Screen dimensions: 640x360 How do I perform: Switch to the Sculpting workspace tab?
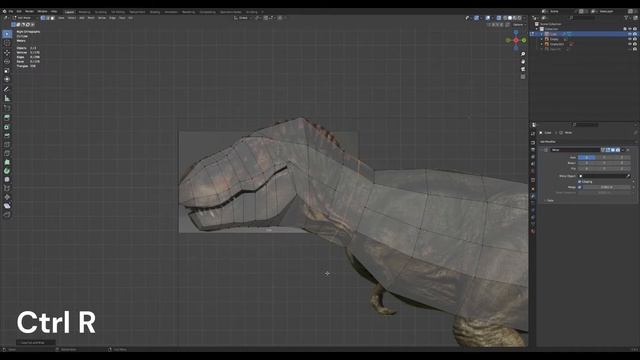[x=100, y=12]
